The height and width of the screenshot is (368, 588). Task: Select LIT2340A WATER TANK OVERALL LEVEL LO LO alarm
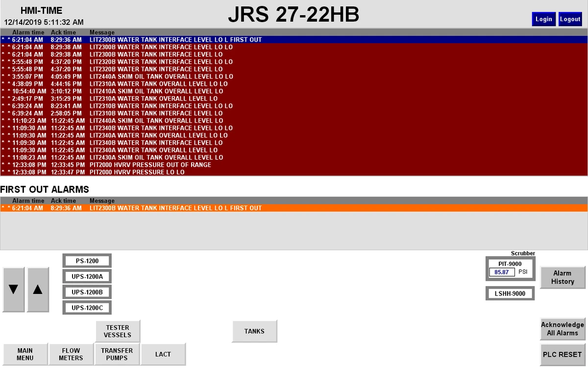pyautogui.click(x=294, y=135)
